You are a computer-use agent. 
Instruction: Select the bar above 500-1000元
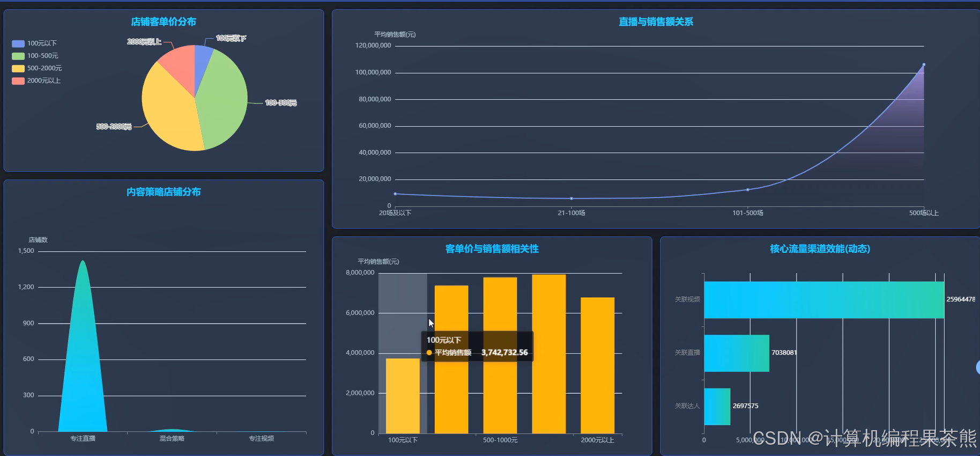[500, 355]
